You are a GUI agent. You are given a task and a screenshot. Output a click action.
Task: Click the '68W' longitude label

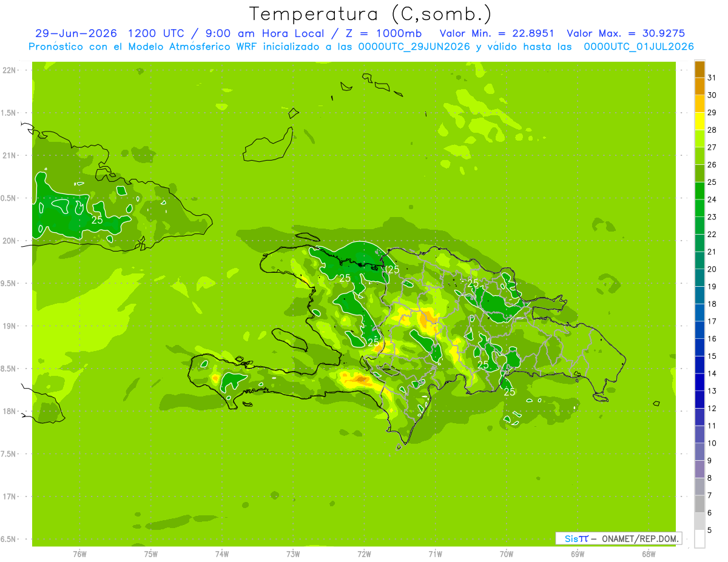[649, 554]
